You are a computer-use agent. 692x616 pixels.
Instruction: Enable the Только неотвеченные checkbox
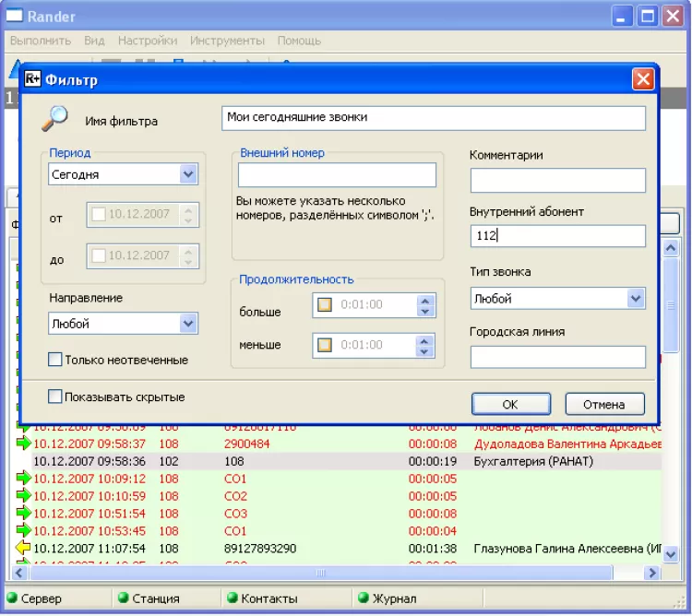pyautogui.click(x=54, y=359)
